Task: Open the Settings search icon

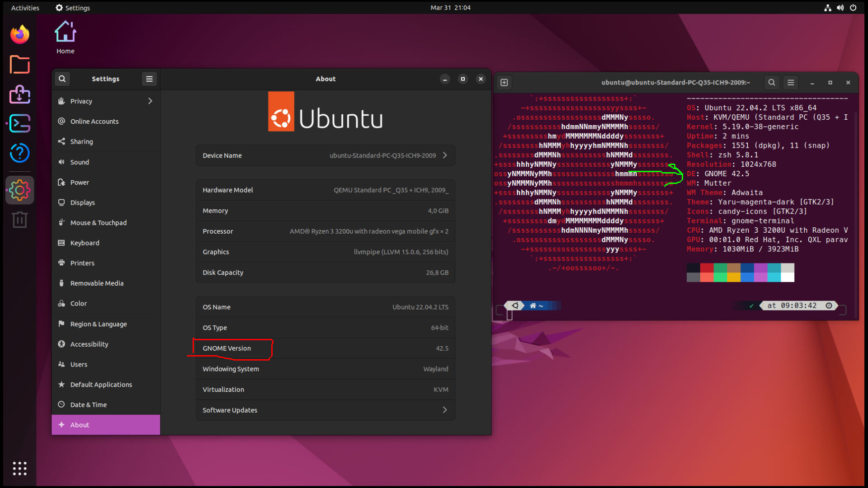Action: [x=62, y=79]
